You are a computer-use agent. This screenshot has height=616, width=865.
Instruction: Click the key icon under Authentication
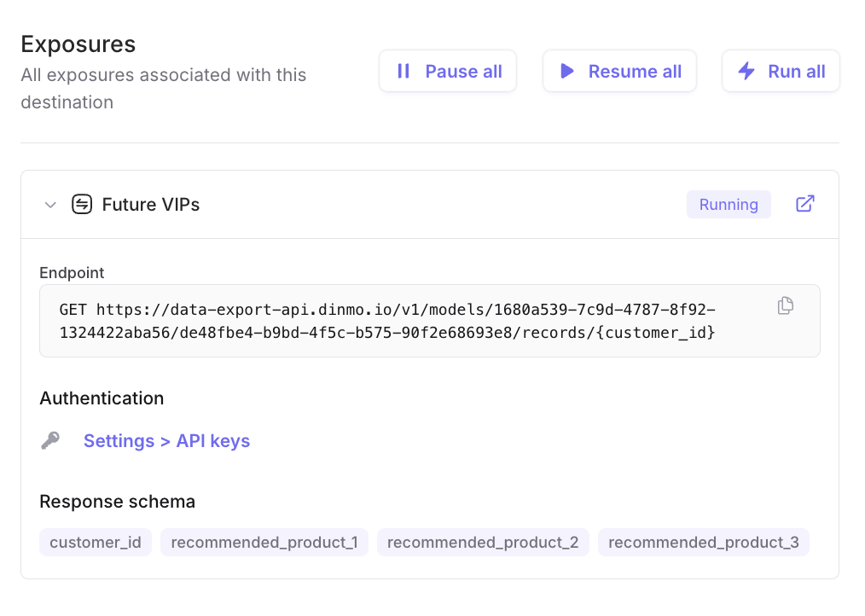(x=50, y=440)
